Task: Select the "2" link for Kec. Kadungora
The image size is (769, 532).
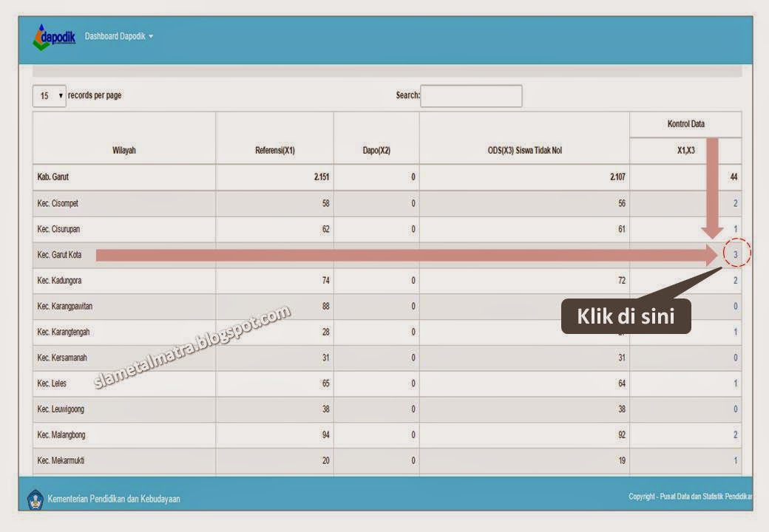Action: pos(735,280)
